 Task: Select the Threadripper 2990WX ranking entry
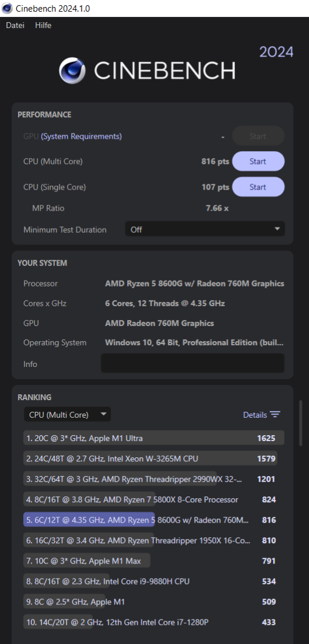(x=154, y=479)
